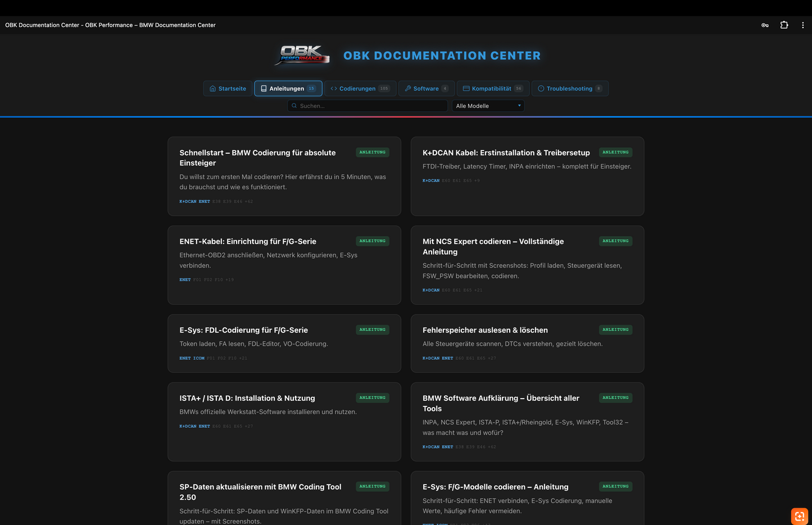The width and height of the screenshot is (812, 525).
Task: Click the ENET tag on the Fehlerspeicher card
Action: pyautogui.click(x=447, y=358)
